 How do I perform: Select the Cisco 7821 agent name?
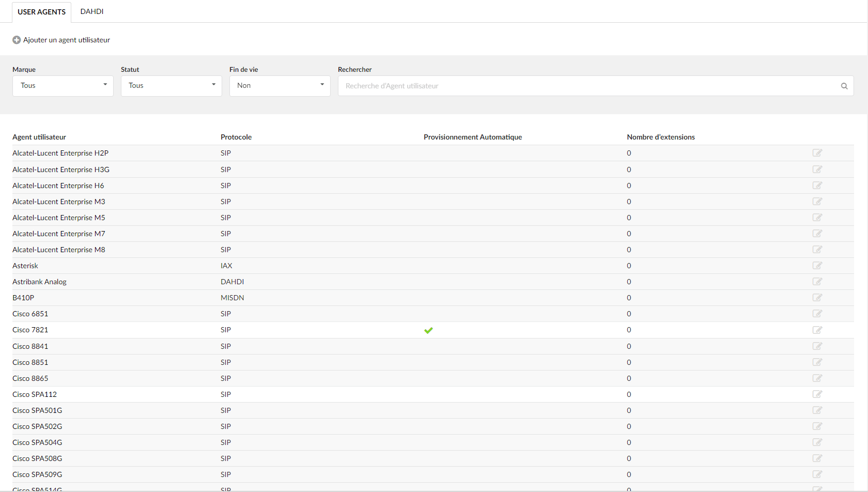coord(30,330)
